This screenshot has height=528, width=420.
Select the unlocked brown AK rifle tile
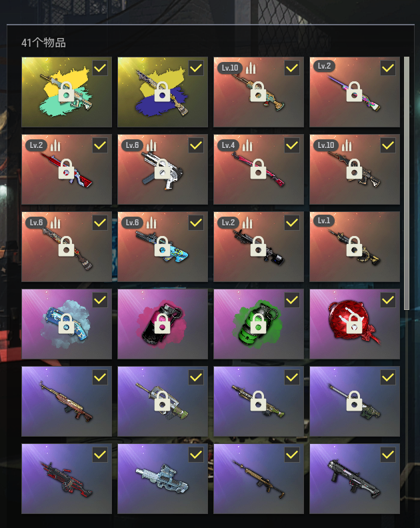[67, 401]
